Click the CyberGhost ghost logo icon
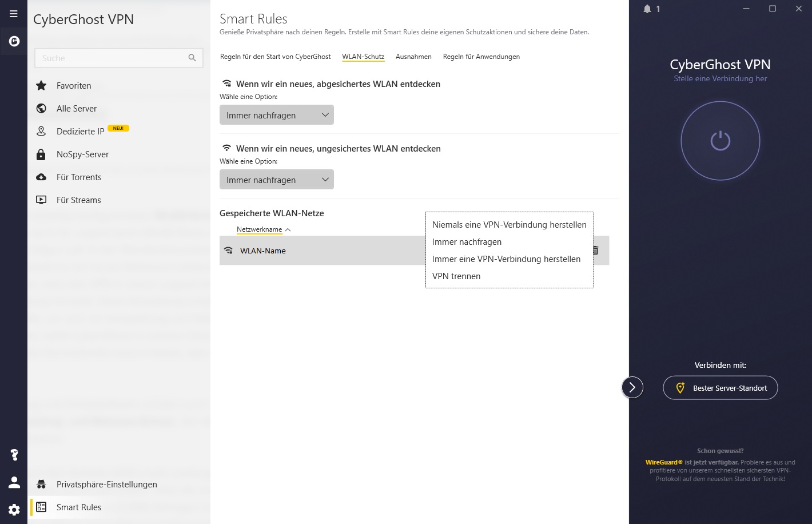This screenshot has height=524, width=812. click(x=14, y=41)
